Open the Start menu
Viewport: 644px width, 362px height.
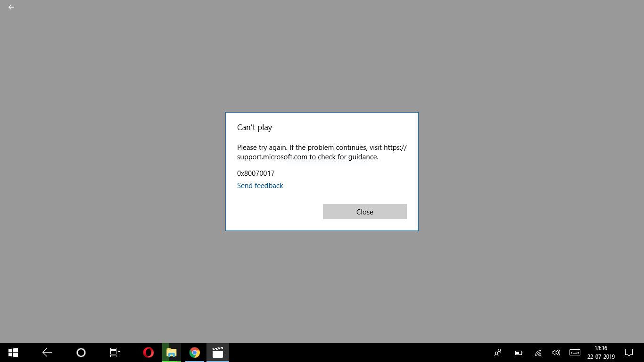click(x=13, y=352)
